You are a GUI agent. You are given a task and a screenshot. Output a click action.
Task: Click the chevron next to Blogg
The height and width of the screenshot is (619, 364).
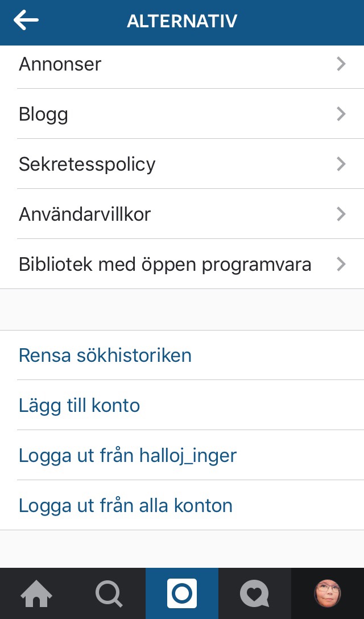tap(341, 114)
